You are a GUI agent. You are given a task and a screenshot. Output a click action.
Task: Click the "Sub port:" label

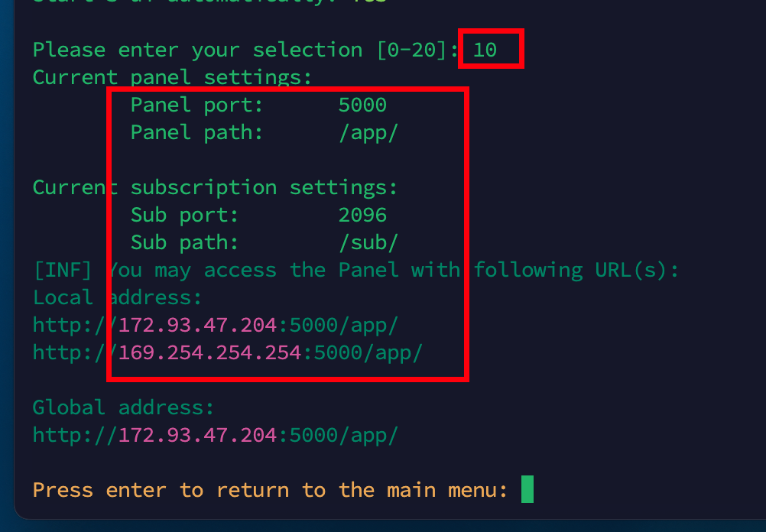pyautogui.click(x=184, y=216)
